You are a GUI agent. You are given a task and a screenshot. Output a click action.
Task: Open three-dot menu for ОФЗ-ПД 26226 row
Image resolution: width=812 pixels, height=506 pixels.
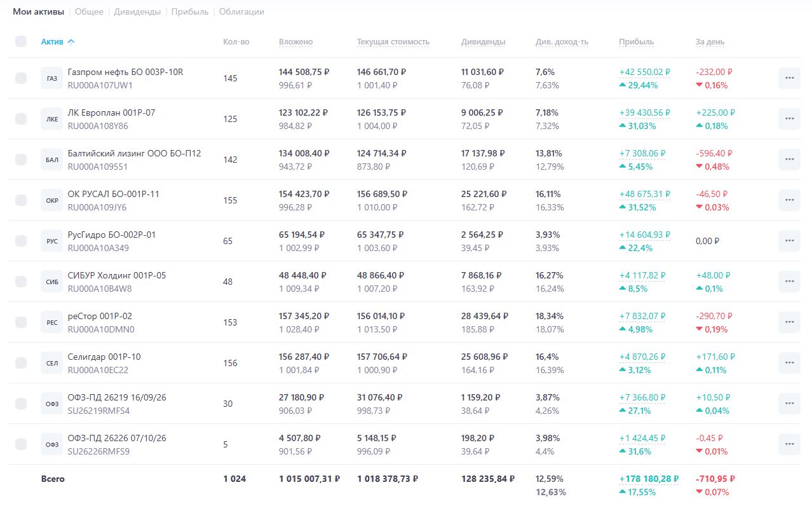coord(789,444)
